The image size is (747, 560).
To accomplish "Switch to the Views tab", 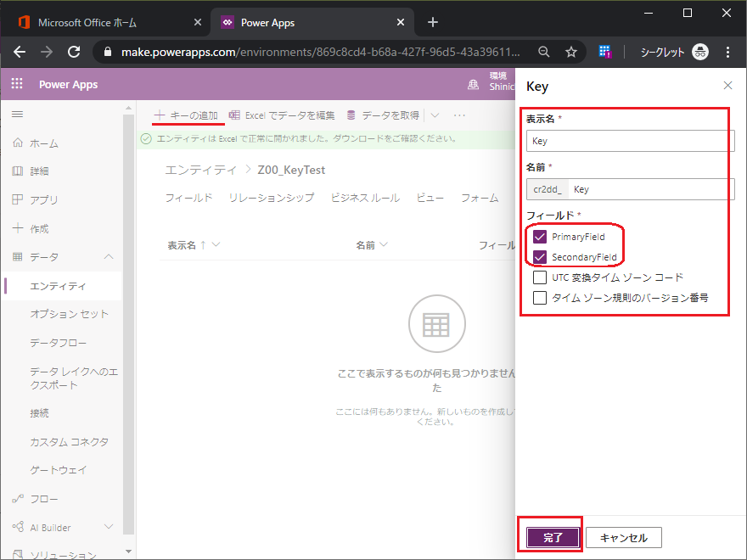I will point(430,198).
